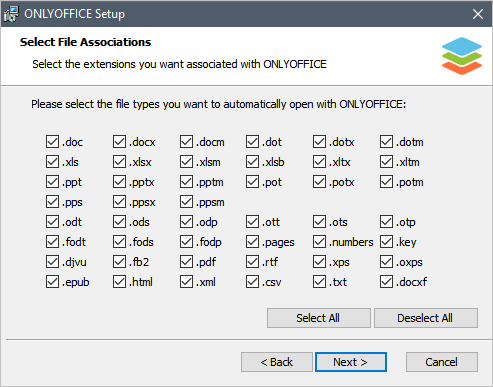This screenshot has height=387, width=493.
Task: Return with the Back button
Action: point(277,362)
